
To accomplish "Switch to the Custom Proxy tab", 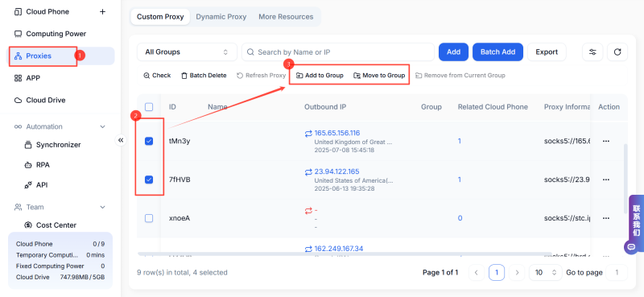I will (x=160, y=17).
